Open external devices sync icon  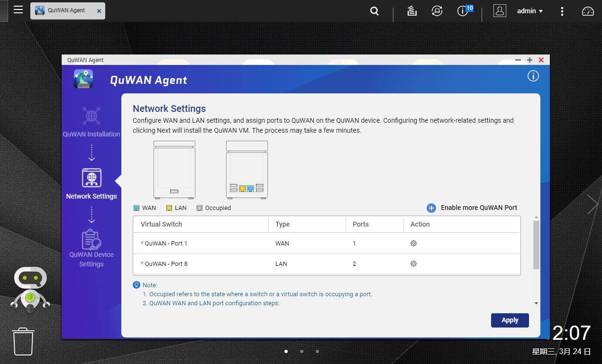[437, 11]
